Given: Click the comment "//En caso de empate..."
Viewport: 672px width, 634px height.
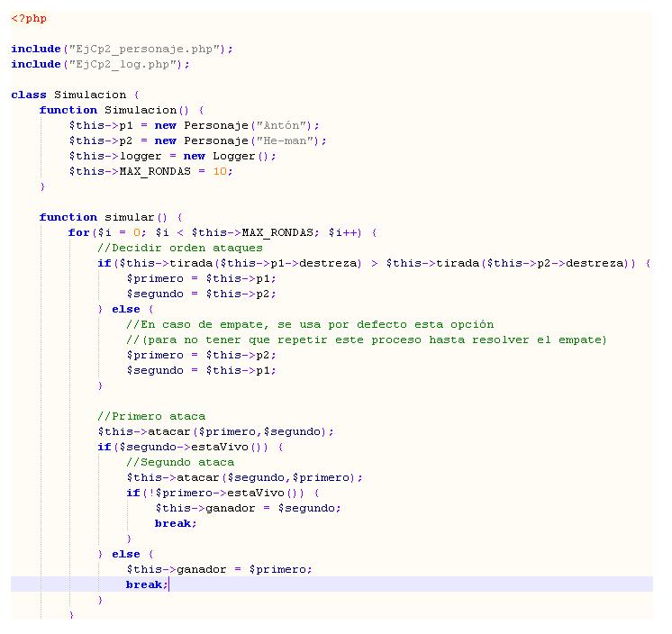Looking at the screenshot, I should click(x=310, y=325).
